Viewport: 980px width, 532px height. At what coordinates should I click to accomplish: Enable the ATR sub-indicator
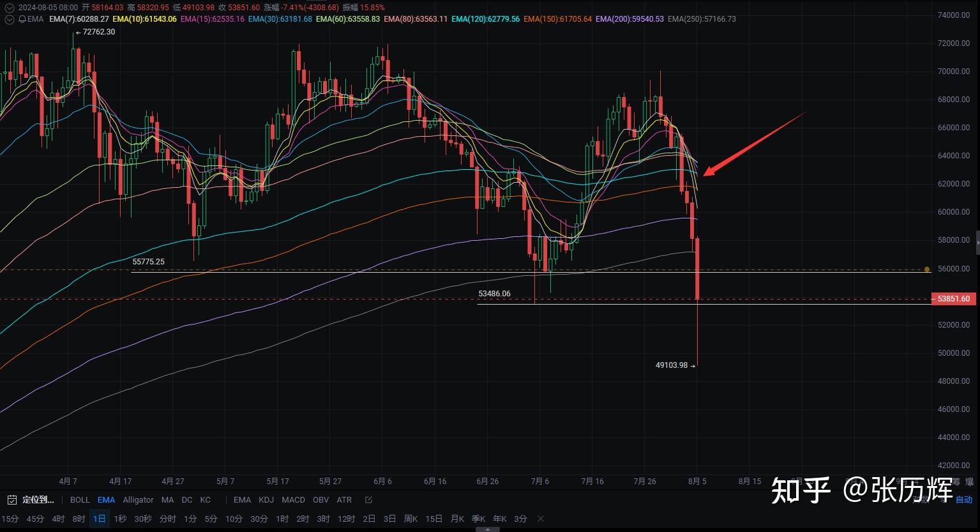point(344,500)
